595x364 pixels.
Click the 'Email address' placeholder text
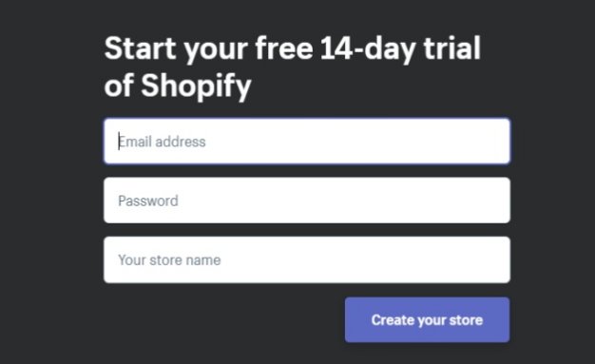[x=162, y=142]
